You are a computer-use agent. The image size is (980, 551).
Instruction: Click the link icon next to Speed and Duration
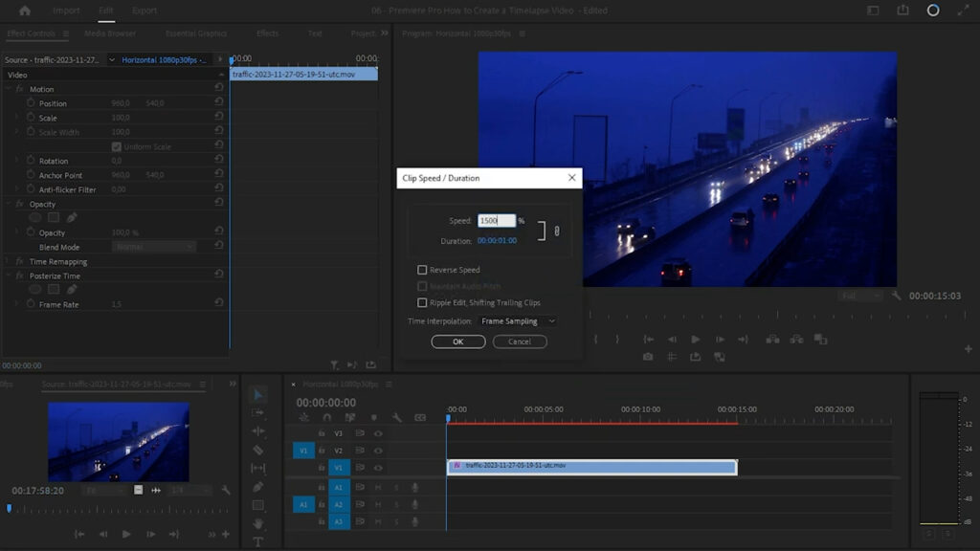point(557,231)
